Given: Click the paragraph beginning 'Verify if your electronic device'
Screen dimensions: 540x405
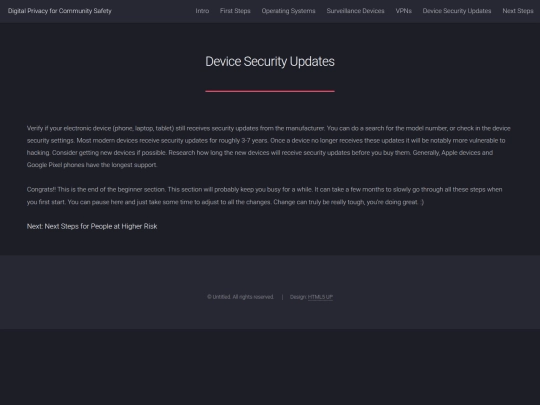Looking at the screenshot, I should [269, 146].
